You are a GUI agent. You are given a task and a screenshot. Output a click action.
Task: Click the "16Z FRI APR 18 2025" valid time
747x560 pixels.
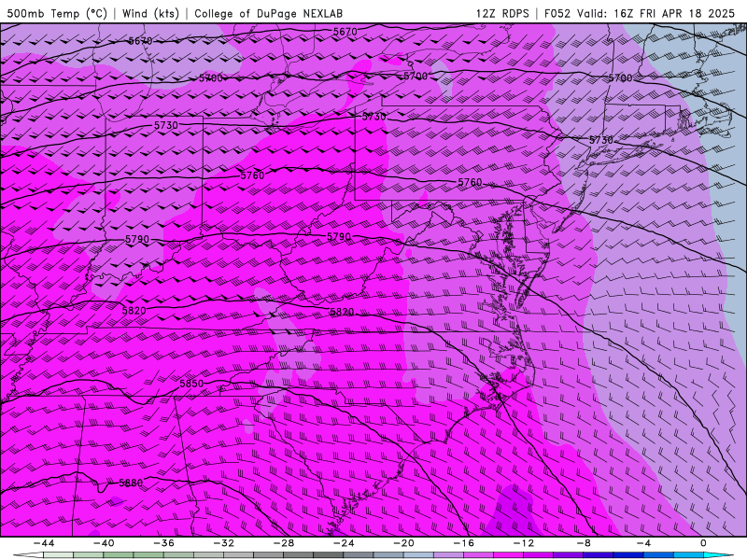pyautogui.click(x=674, y=13)
